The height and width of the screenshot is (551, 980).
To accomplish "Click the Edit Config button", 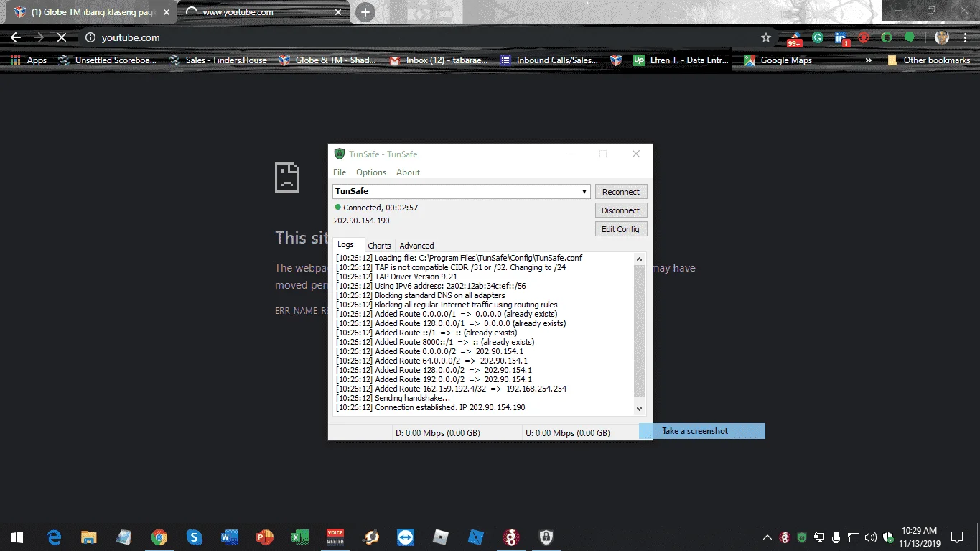I will click(621, 229).
